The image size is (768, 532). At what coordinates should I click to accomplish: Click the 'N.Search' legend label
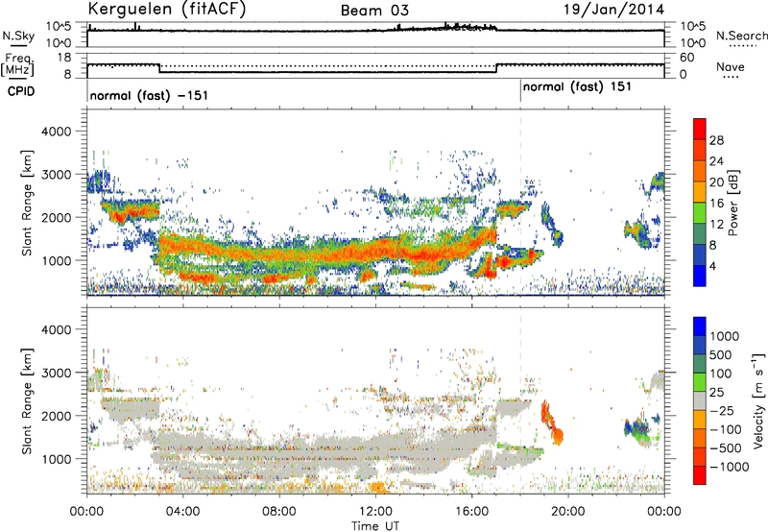click(x=741, y=36)
